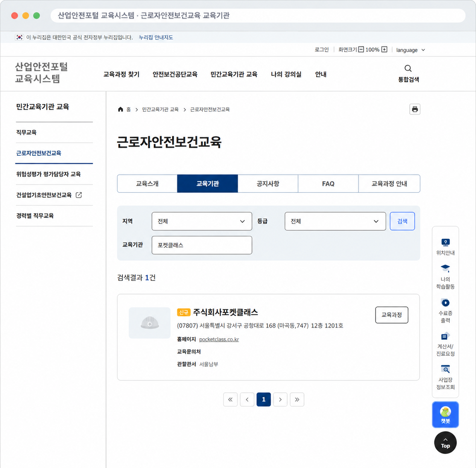Expand the language selector
Image resolution: width=476 pixels, height=468 pixels.
pos(411,50)
